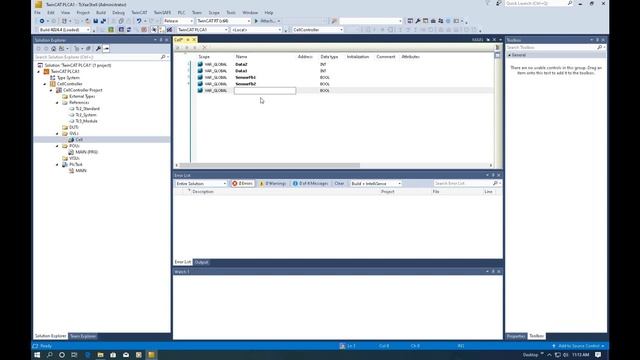The image size is (640, 360).
Task: Open the PLC menu
Action: [x=181, y=13]
